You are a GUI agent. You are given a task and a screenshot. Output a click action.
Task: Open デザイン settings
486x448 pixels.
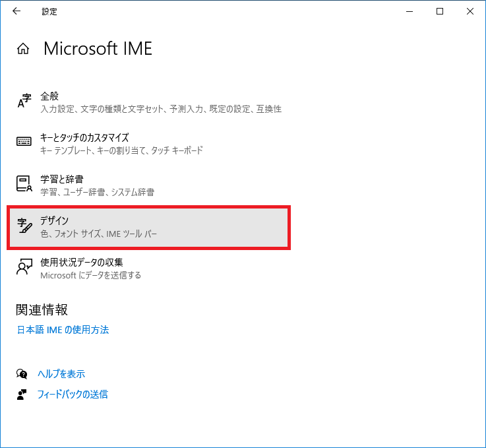pos(149,227)
